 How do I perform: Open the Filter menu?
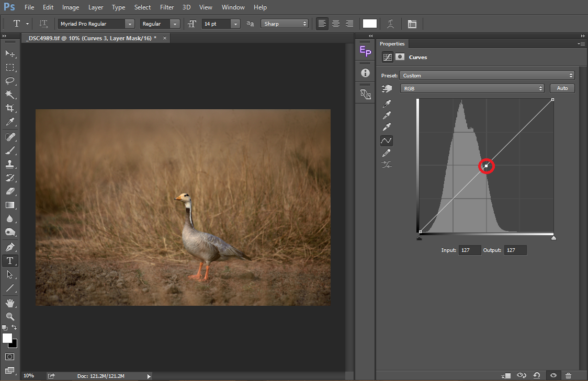click(x=167, y=7)
